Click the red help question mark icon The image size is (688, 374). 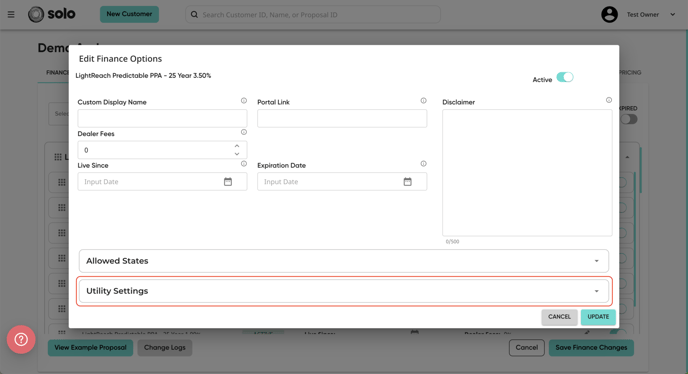pyautogui.click(x=21, y=339)
